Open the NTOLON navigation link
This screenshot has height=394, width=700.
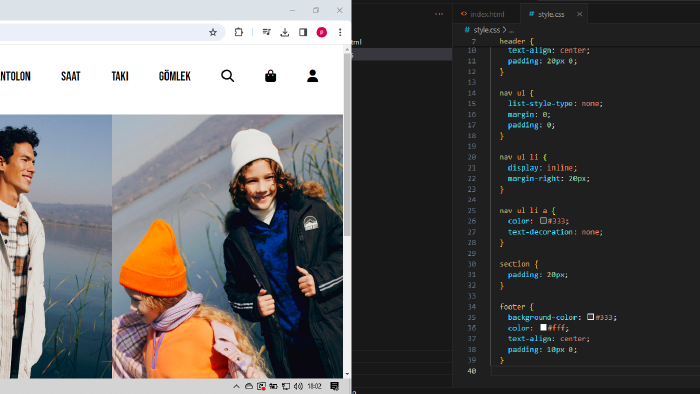click(15, 76)
